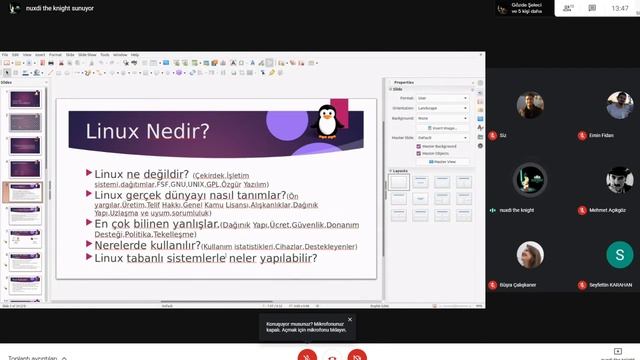
Task: Click the Print icon in the toolbar
Action: 51,63
